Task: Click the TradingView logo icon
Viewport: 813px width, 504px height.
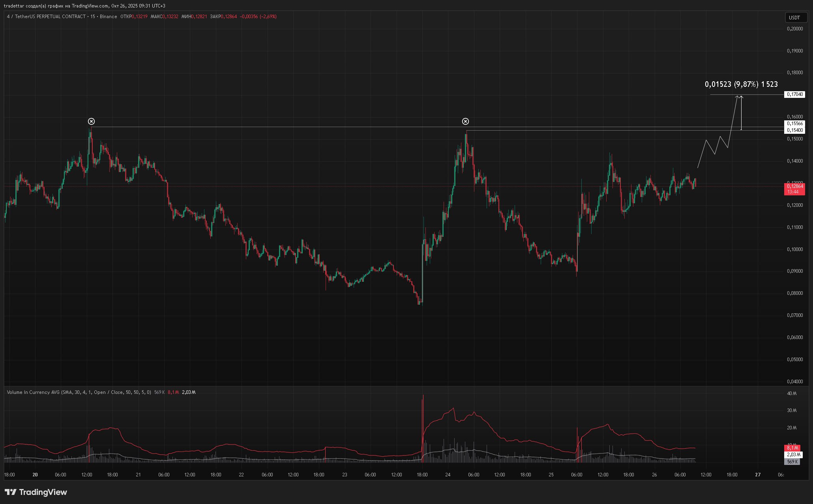Action: click(11, 492)
